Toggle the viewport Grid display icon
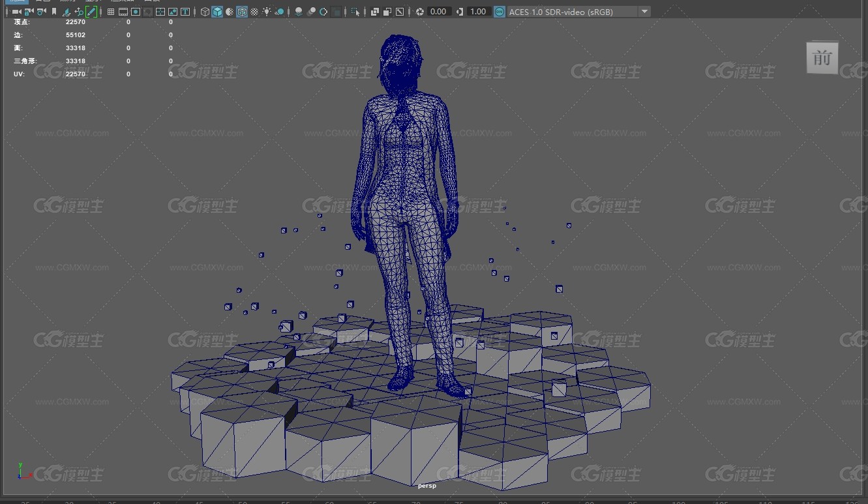The image size is (868, 504). tap(111, 12)
